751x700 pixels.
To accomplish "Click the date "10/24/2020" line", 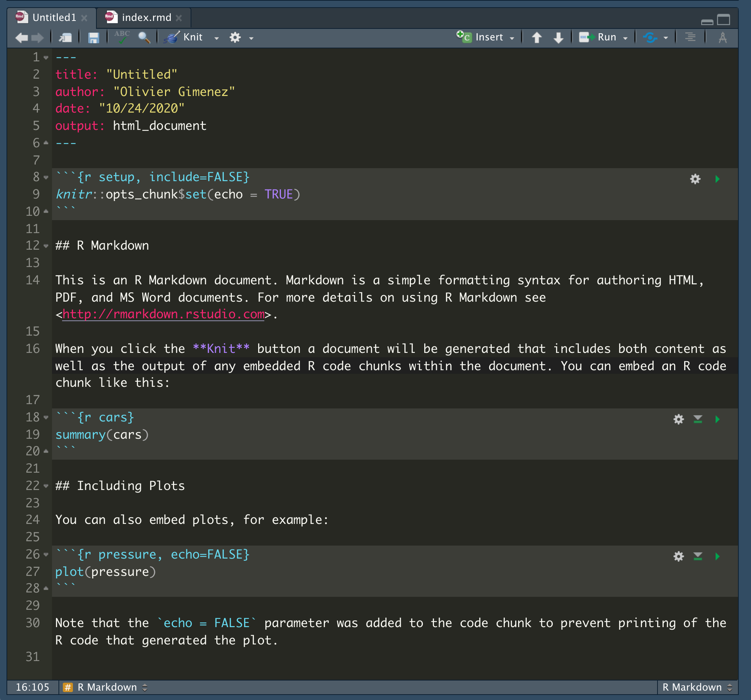I will (x=120, y=108).
